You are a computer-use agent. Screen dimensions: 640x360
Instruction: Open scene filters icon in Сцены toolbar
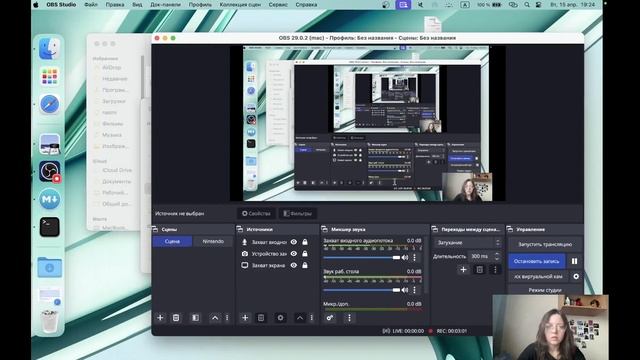(x=196, y=318)
